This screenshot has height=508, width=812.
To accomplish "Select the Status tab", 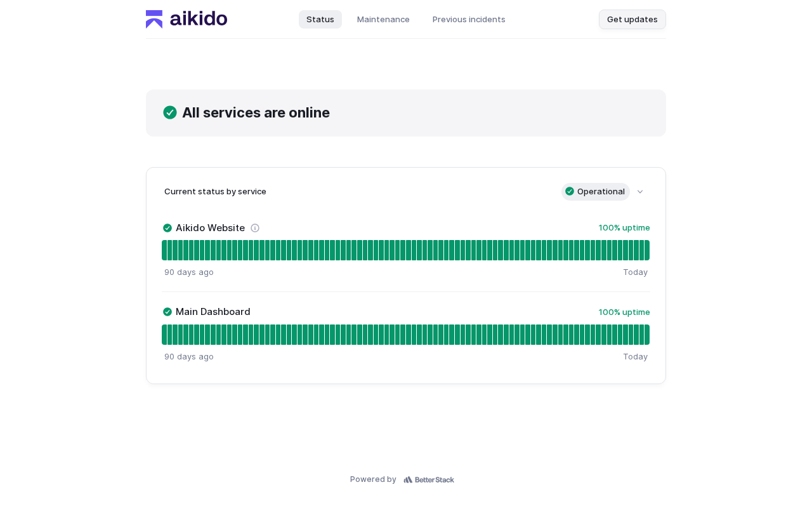I will click(x=320, y=19).
